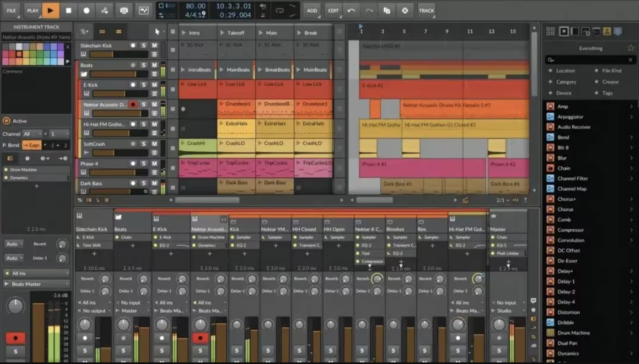Click the favorites star next to Everything
Viewport: 639px width, 364px height.
631,48
